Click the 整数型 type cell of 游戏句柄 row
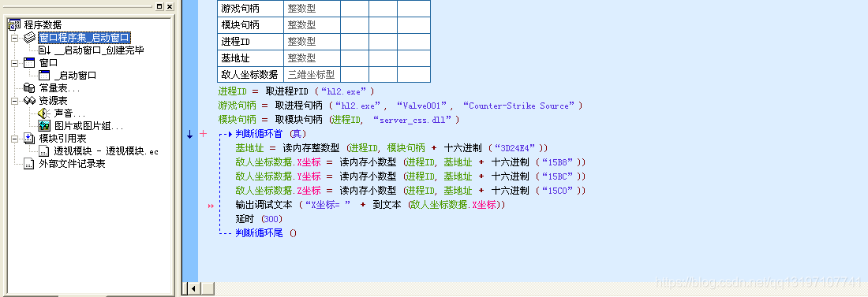This screenshot has height=297, width=868. (x=312, y=9)
